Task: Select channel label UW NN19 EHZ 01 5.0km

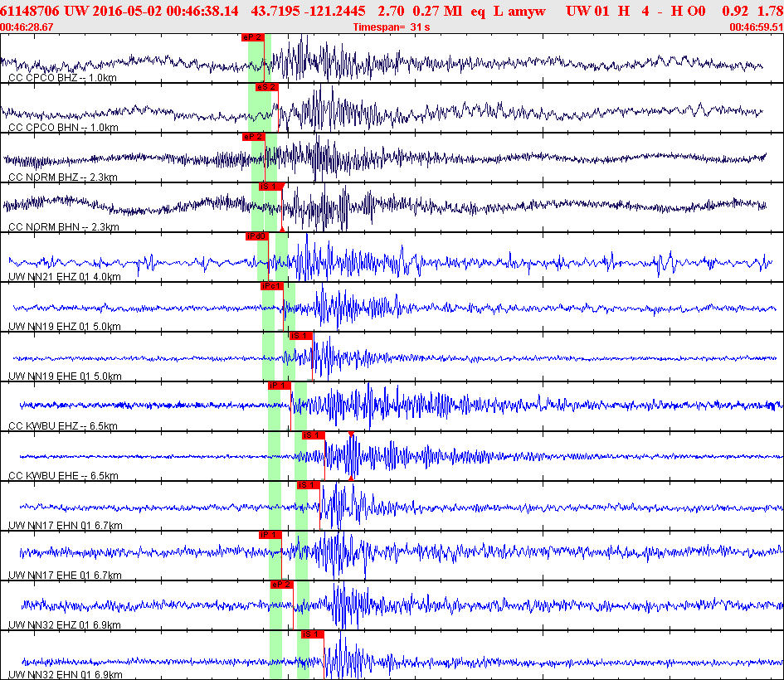Action: click(x=65, y=326)
